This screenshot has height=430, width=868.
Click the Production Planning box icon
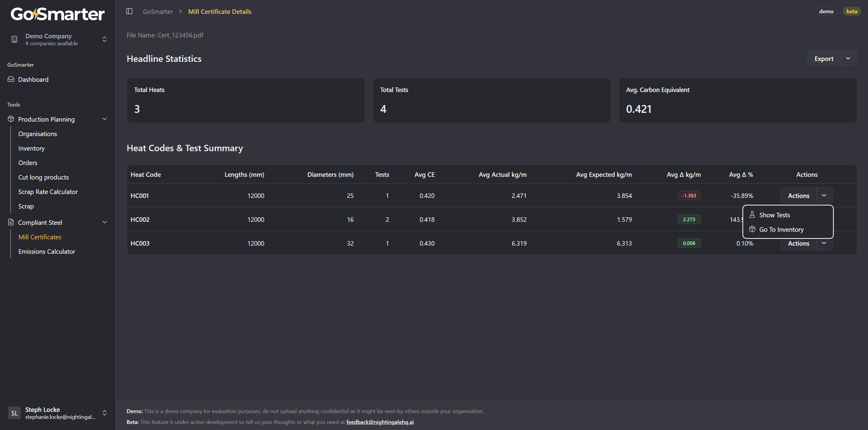11,119
